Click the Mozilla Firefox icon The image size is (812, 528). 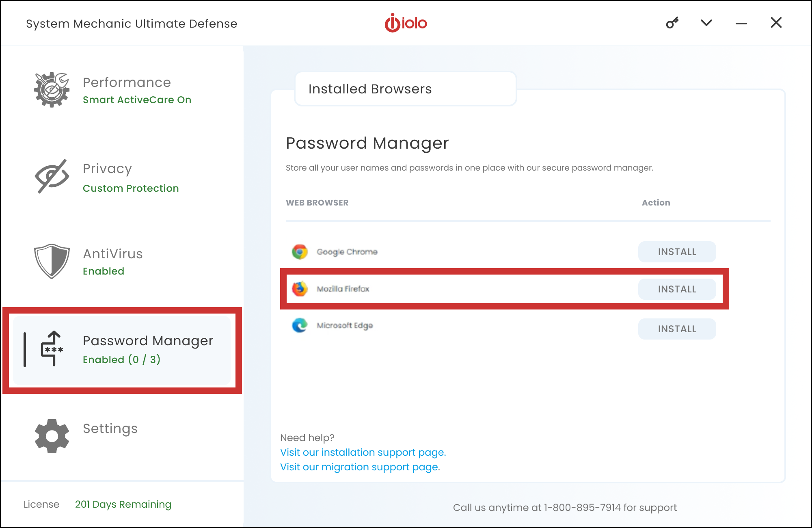(x=300, y=289)
